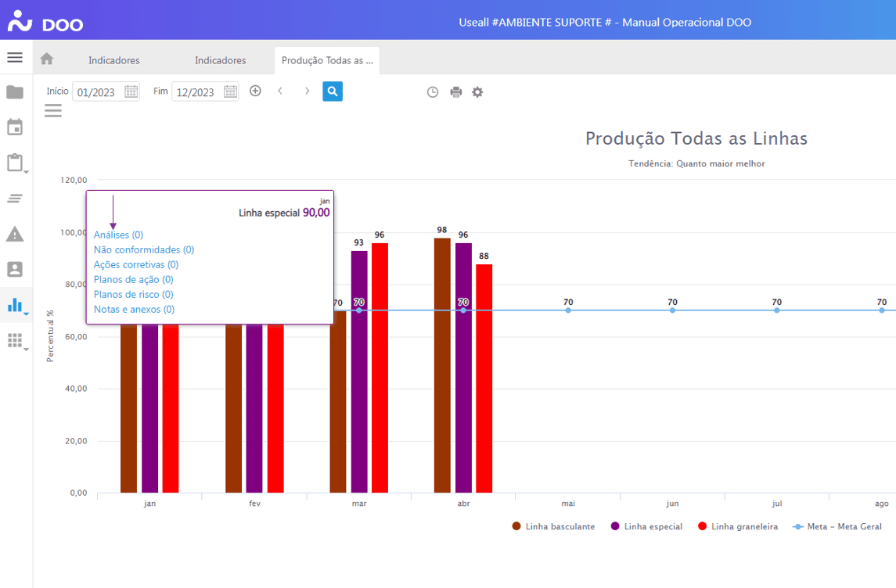
Task: Click the printer icon
Action: (x=456, y=92)
